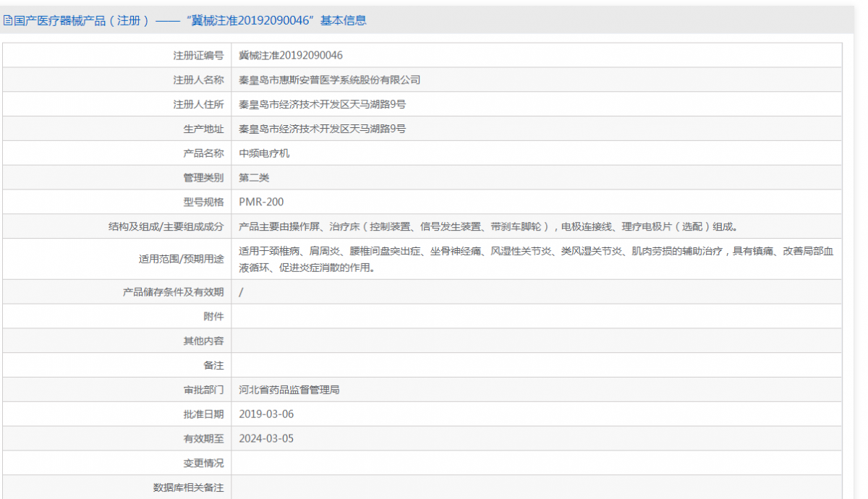Click the 备注 label
The width and height of the screenshot is (868, 499).
click(x=214, y=365)
